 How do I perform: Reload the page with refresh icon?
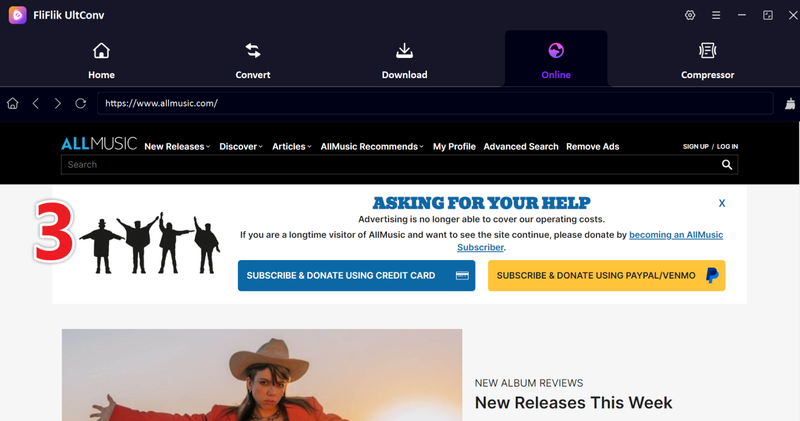(81, 104)
